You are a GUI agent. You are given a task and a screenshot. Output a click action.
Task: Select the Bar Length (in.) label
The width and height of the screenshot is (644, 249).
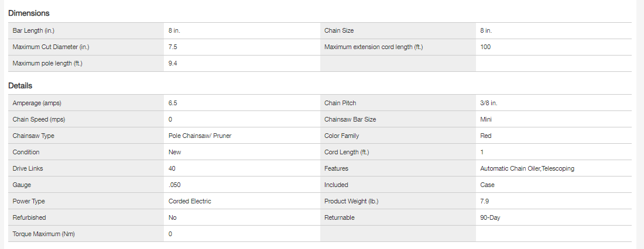pyautogui.click(x=33, y=30)
